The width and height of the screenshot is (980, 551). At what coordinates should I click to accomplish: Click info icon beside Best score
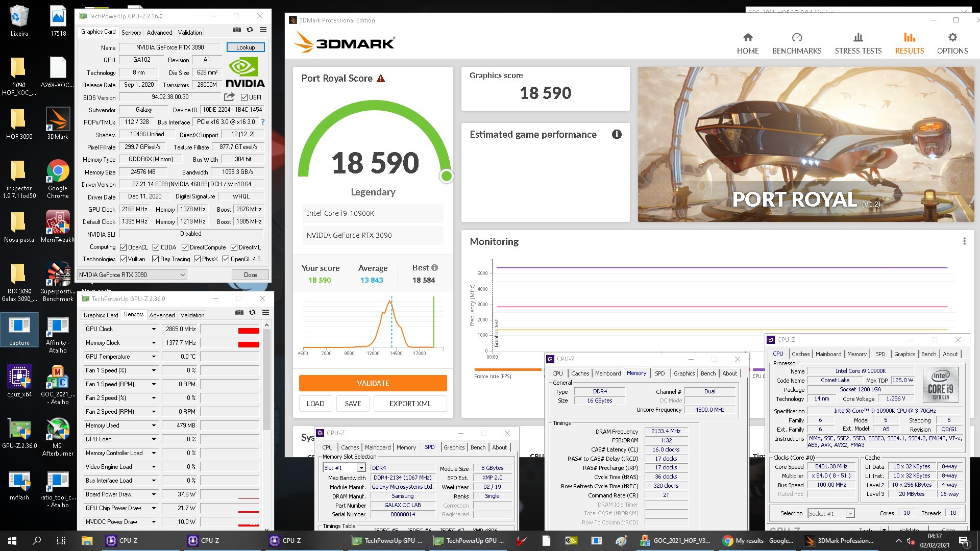tap(434, 268)
